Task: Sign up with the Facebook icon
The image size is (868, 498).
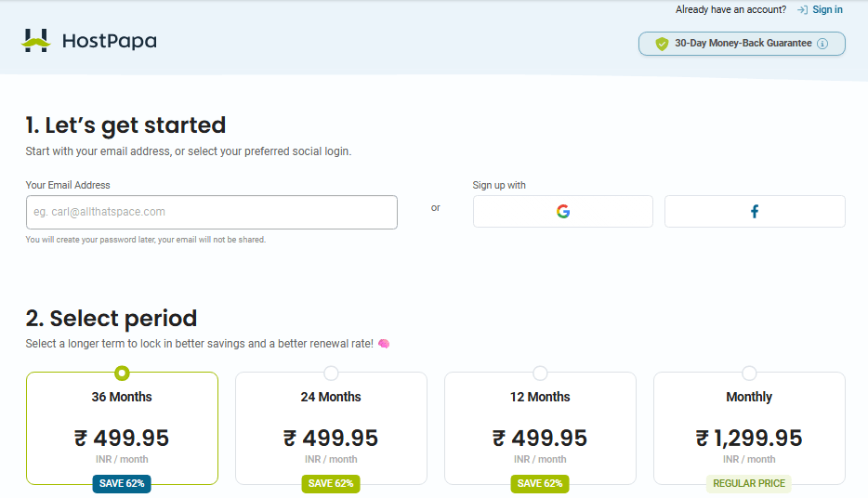Action: point(755,211)
